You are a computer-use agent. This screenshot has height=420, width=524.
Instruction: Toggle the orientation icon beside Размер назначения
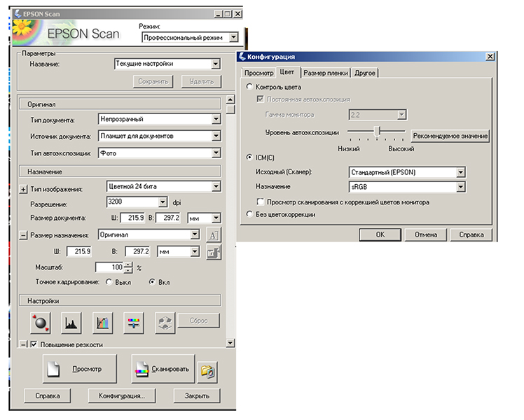214,235
